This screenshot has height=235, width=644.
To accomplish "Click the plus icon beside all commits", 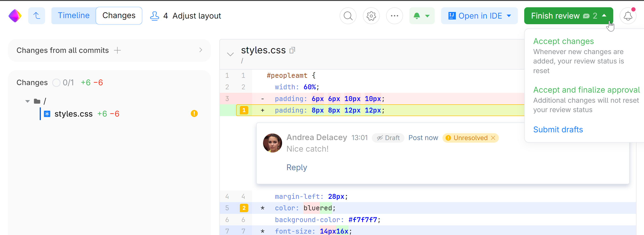I will pyautogui.click(x=117, y=50).
